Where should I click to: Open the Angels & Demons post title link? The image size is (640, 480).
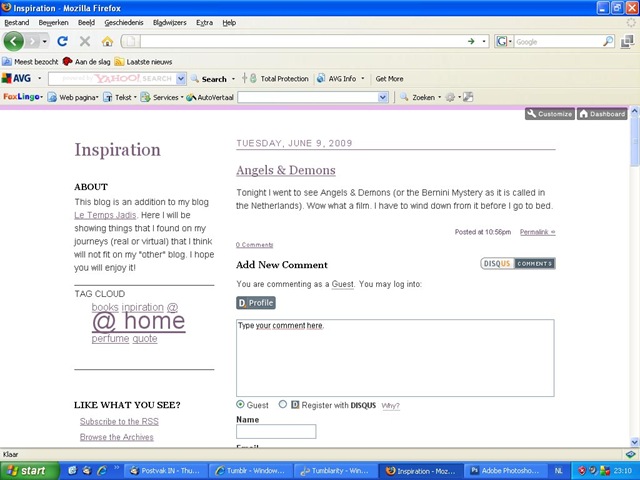click(x=286, y=170)
